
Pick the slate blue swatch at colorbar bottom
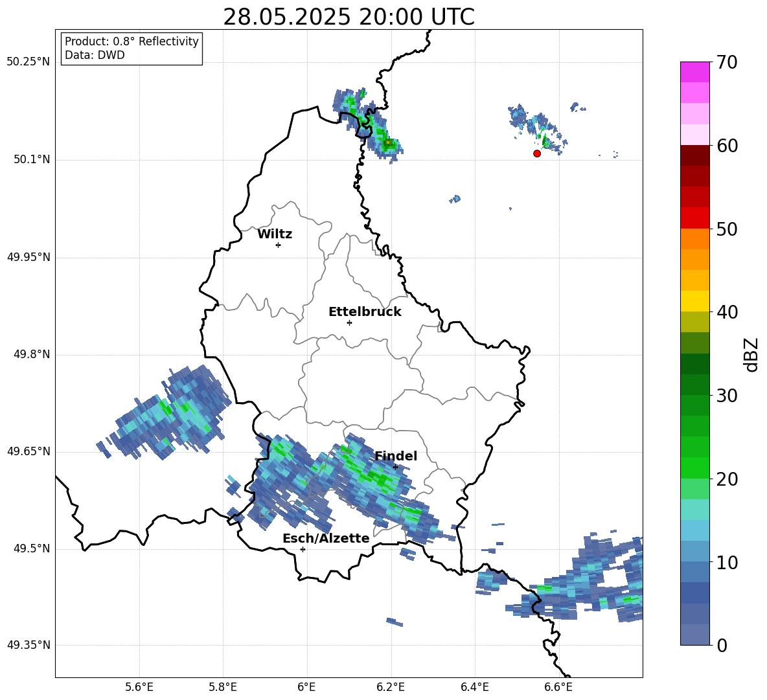[x=694, y=635]
